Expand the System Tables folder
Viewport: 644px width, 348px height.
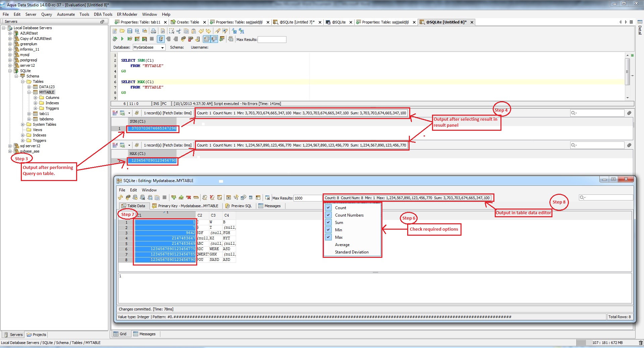tap(23, 124)
